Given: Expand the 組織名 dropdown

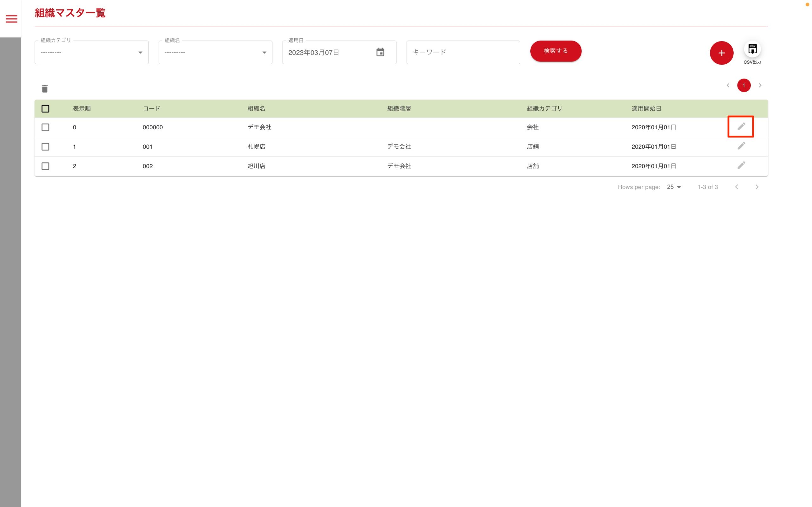Looking at the screenshot, I should (215, 53).
